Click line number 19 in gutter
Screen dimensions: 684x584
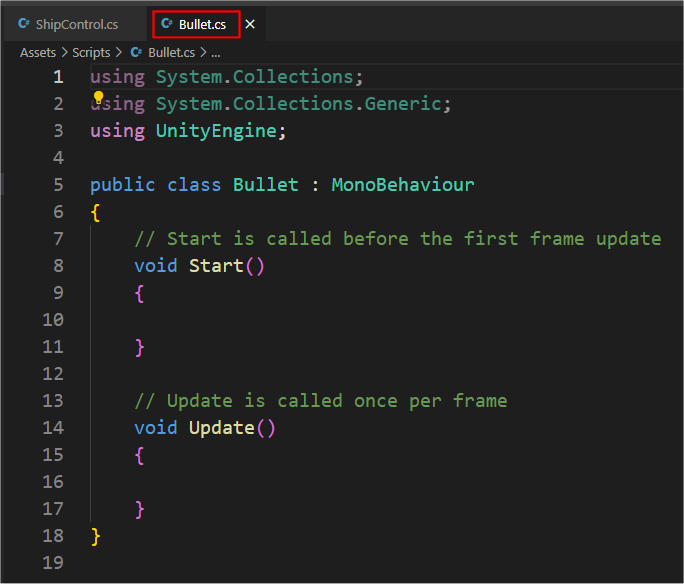(53, 563)
